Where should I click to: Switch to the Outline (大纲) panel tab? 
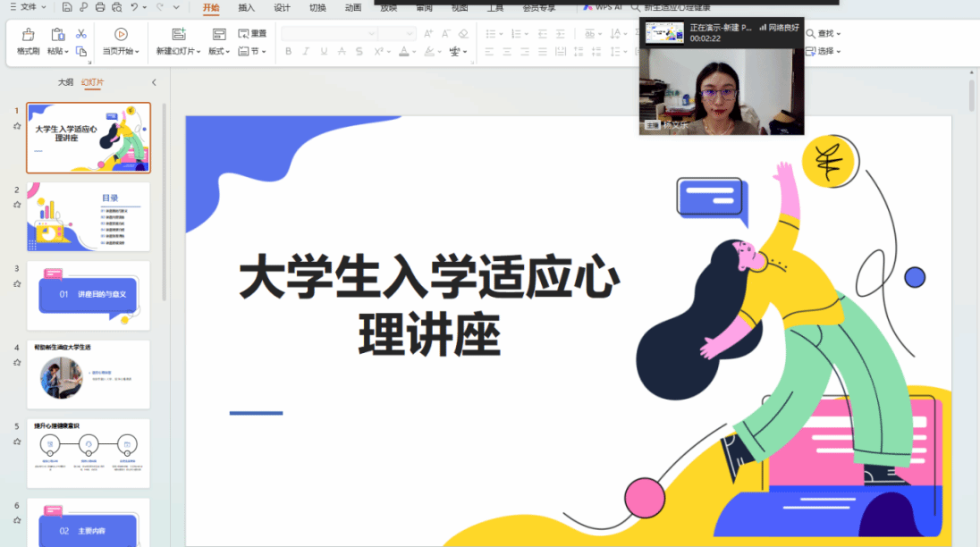coord(65,82)
